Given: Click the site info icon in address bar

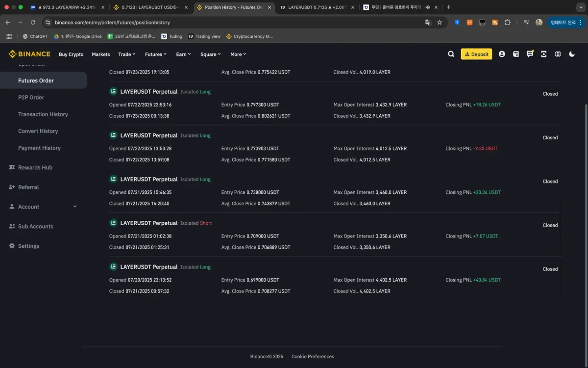Looking at the screenshot, I should coord(48,22).
